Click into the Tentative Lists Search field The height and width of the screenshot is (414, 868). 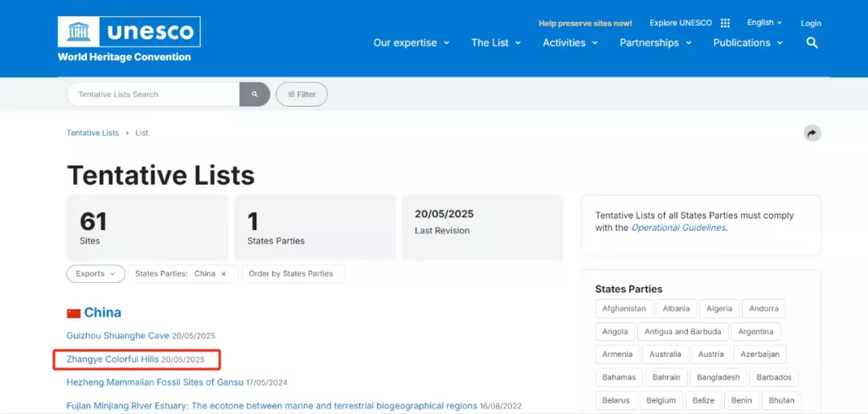(154, 94)
